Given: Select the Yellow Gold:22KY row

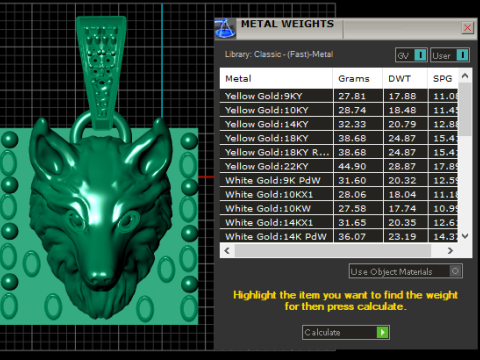Looking at the screenshot, I should coord(339,166).
